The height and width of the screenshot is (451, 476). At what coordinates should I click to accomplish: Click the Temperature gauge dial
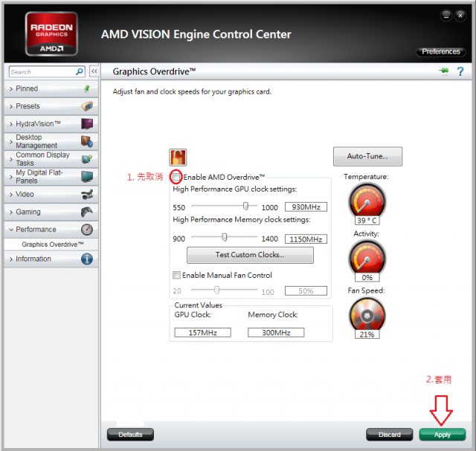click(367, 200)
